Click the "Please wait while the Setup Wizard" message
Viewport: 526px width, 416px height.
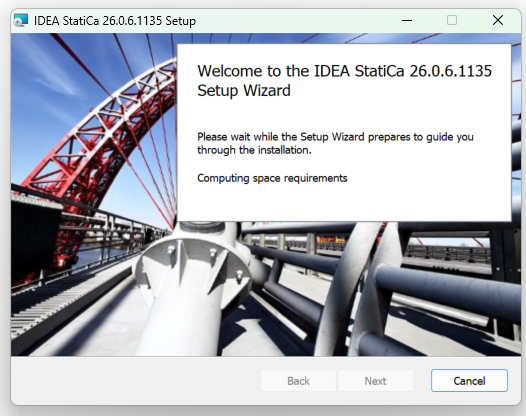click(x=335, y=137)
